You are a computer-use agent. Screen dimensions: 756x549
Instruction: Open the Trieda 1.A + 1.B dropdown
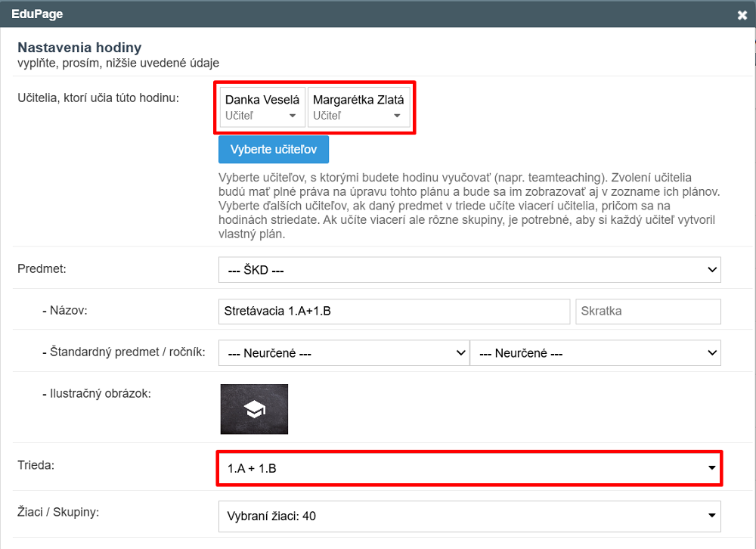coord(469,468)
